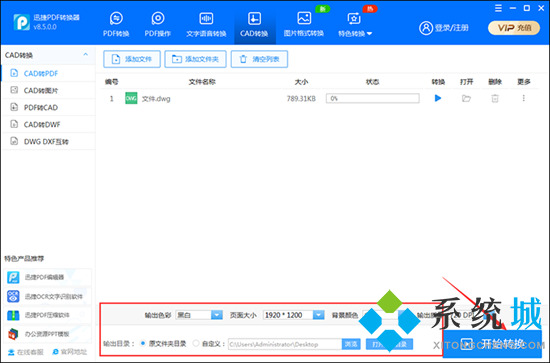This screenshot has width=550, height=363.
Task: Collapse the CAD转换 sidebar section
Action: [x=85, y=55]
